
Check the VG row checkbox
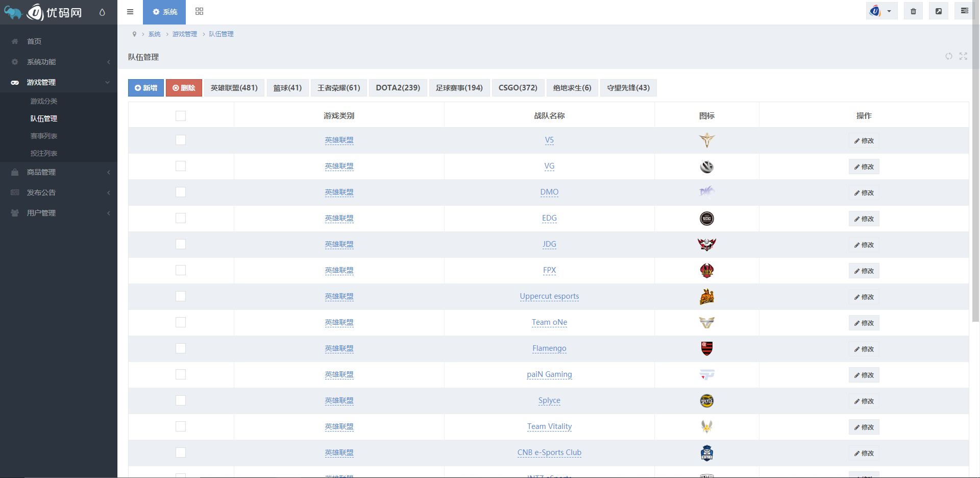pyautogui.click(x=181, y=166)
